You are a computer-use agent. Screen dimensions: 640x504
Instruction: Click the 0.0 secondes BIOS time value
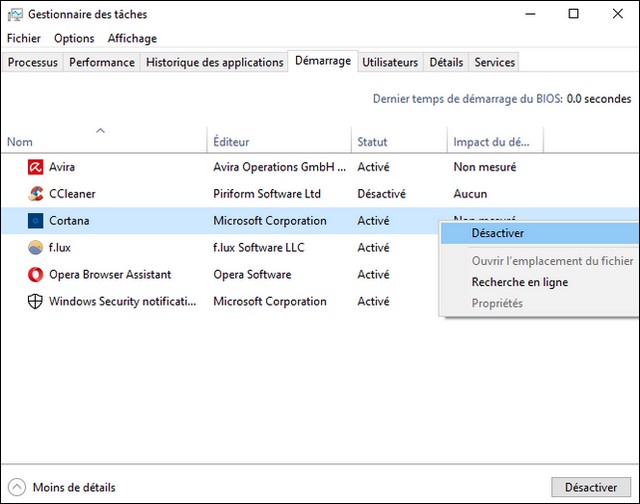pos(599,99)
